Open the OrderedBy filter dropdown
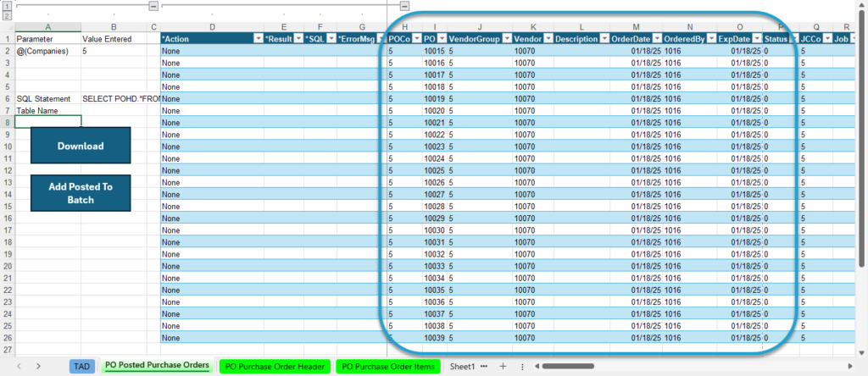Image resolution: width=868 pixels, height=376 pixels. point(711,39)
